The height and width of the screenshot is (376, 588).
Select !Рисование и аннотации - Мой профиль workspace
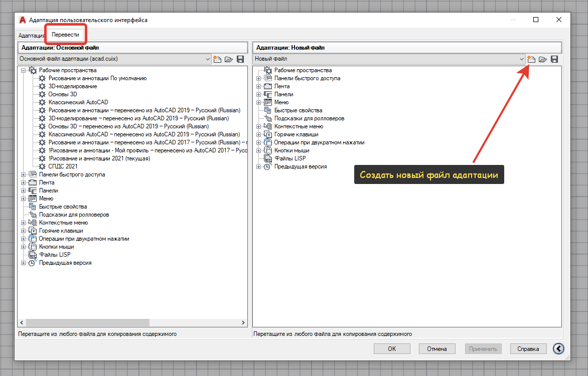coord(148,150)
